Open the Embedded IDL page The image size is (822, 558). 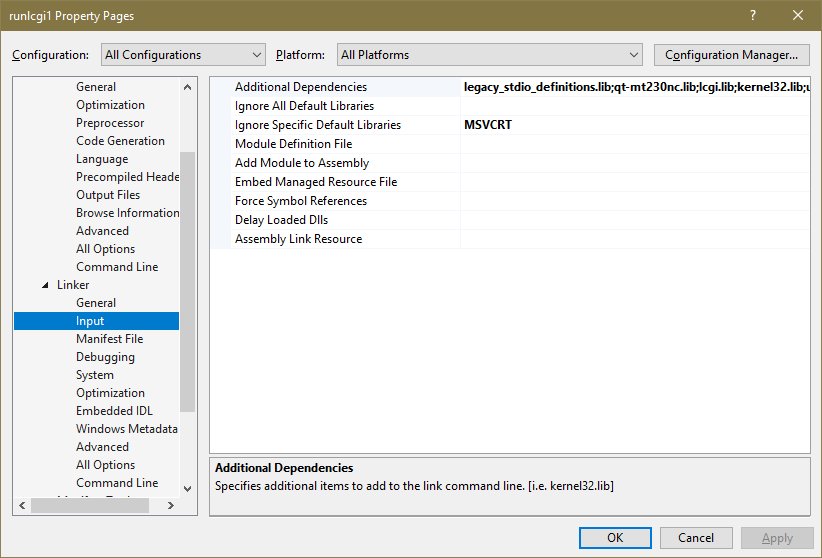click(114, 411)
